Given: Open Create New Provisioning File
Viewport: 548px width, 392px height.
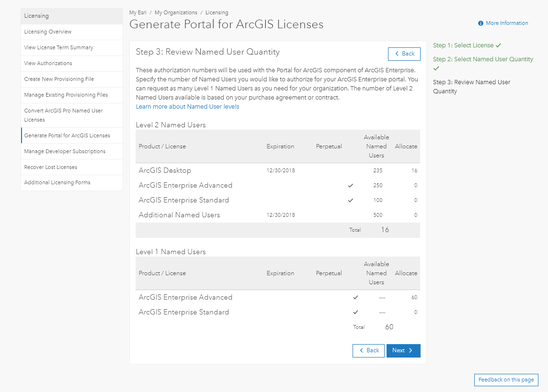Looking at the screenshot, I should point(59,79).
